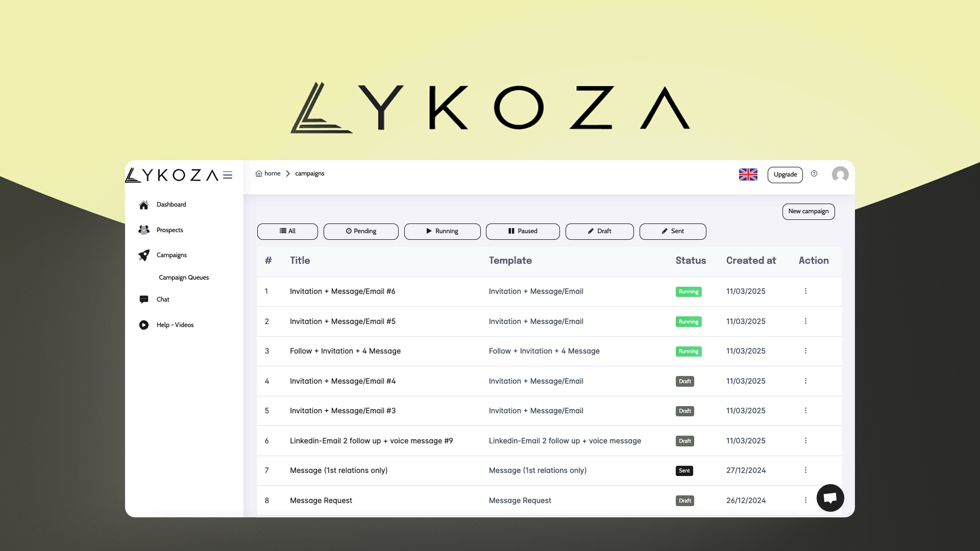Viewport: 980px width, 551px height.
Task: Open action menu for Follow + Invitation row
Action: (x=805, y=351)
